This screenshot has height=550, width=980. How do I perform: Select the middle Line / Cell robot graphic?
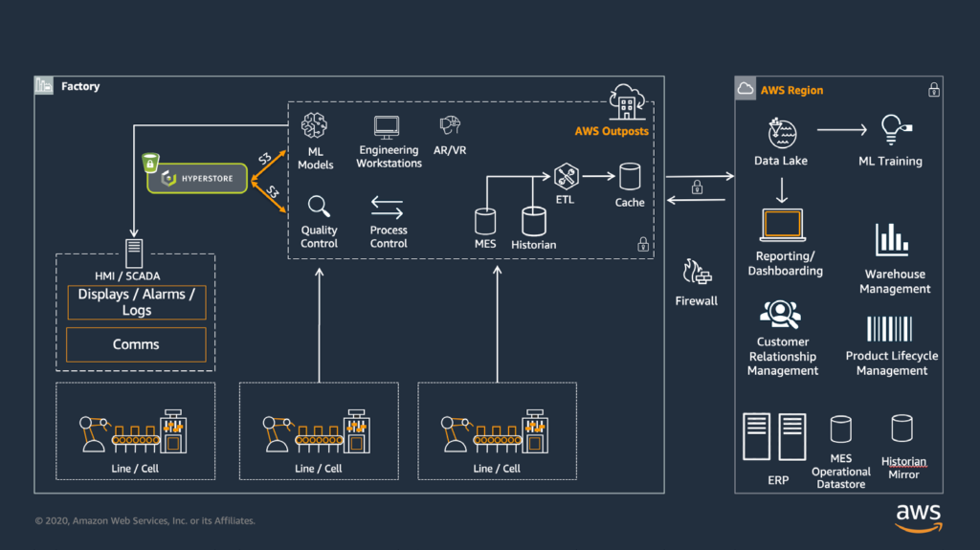click(x=316, y=431)
